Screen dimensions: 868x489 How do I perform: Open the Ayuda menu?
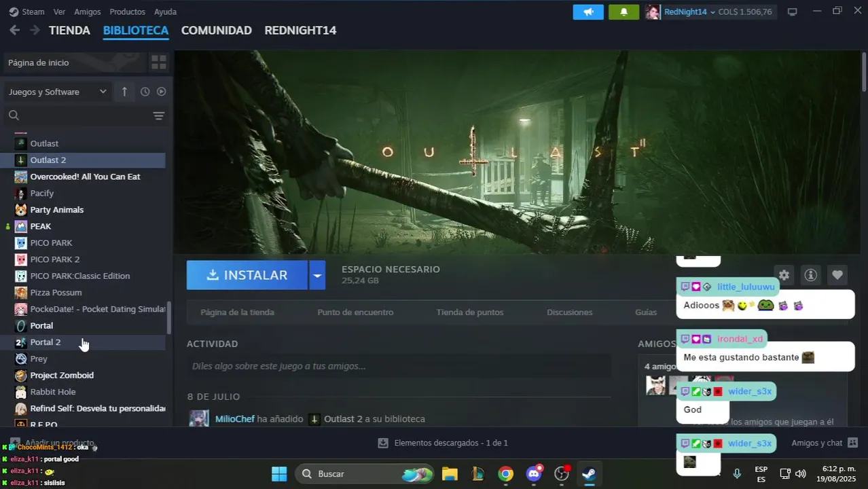click(x=165, y=12)
